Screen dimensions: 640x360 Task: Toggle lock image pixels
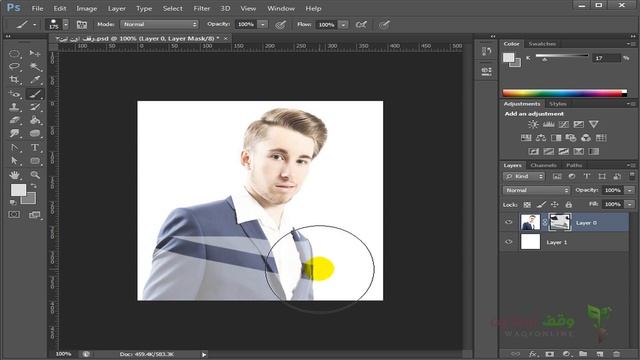(541, 204)
